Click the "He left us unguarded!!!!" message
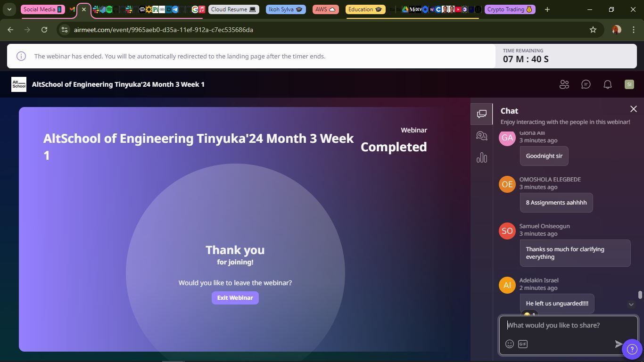The image size is (644, 362). coord(557,304)
